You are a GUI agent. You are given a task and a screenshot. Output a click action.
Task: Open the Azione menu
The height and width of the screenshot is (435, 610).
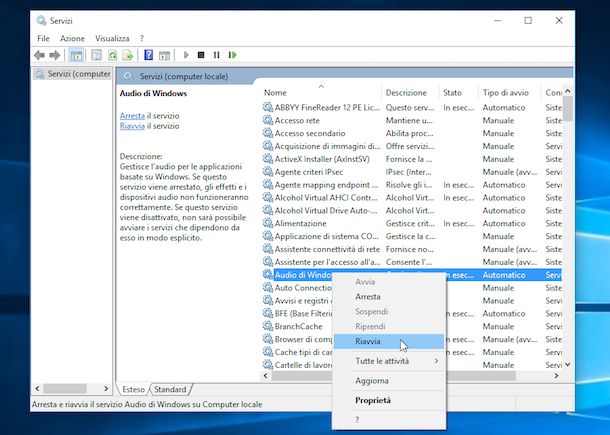point(72,39)
